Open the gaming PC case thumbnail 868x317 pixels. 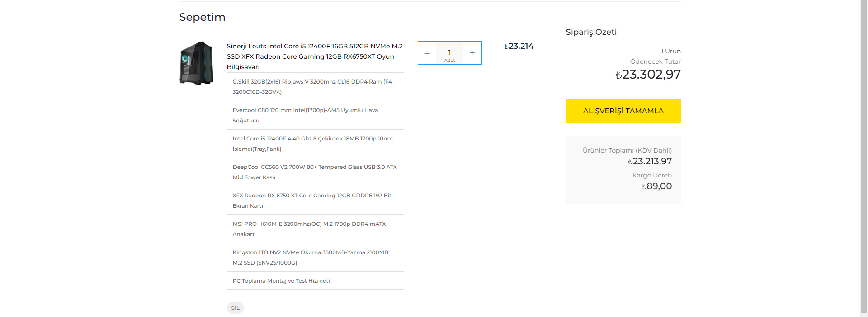197,63
